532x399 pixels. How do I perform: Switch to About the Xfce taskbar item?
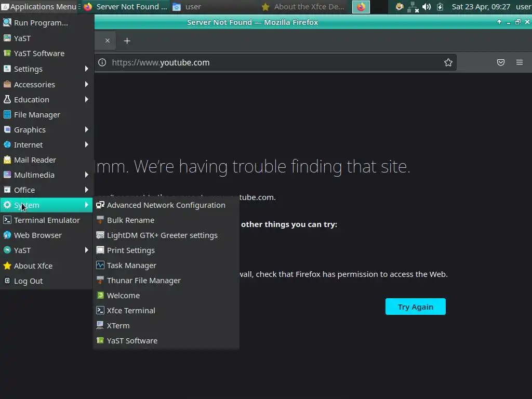(303, 7)
